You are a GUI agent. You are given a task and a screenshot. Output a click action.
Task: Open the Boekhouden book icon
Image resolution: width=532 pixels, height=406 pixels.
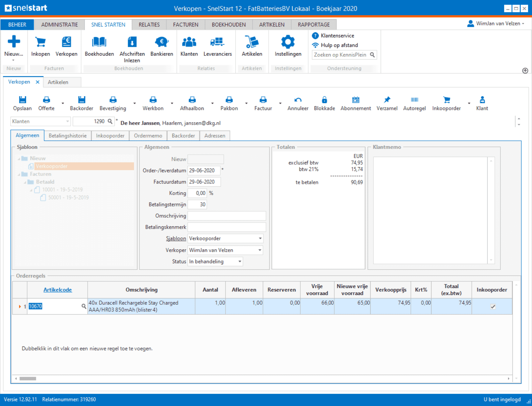99,42
